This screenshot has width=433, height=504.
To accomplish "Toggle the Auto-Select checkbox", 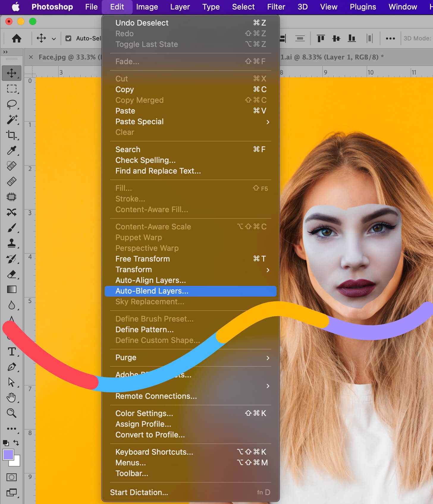I will click(x=68, y=38).
